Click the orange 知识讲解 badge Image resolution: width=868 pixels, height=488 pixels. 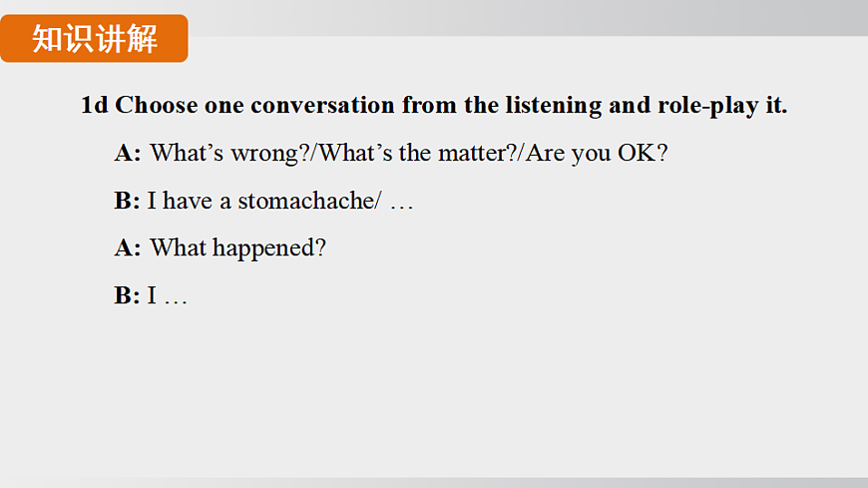point(94,38)
